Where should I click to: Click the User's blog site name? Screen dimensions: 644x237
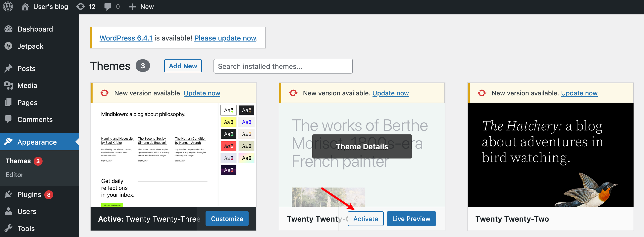pyautogui.click(x=51, y=7)
